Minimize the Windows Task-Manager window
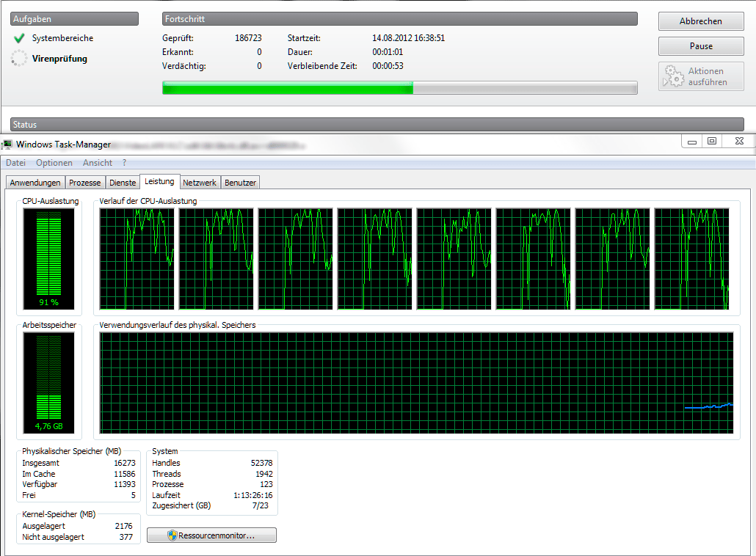Viewport: 756px width, 556px height. tap(692, 142)
